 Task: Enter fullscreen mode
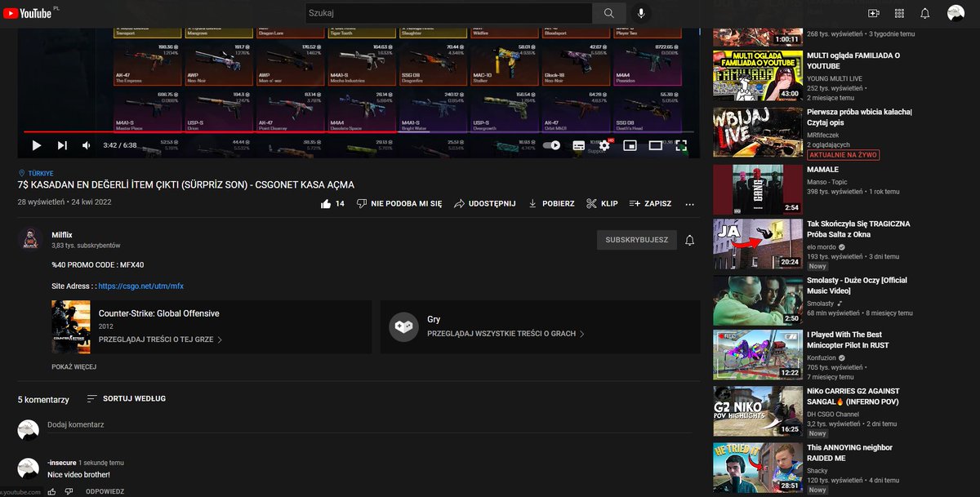681,145
